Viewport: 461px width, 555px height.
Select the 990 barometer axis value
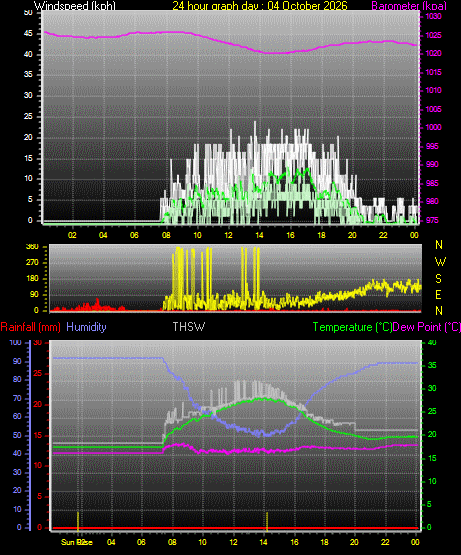pyautogui.click(x=432, y=164)
